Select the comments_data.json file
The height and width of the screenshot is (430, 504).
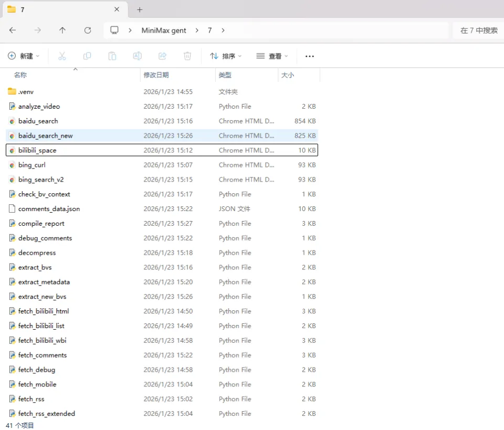[49, 209]
